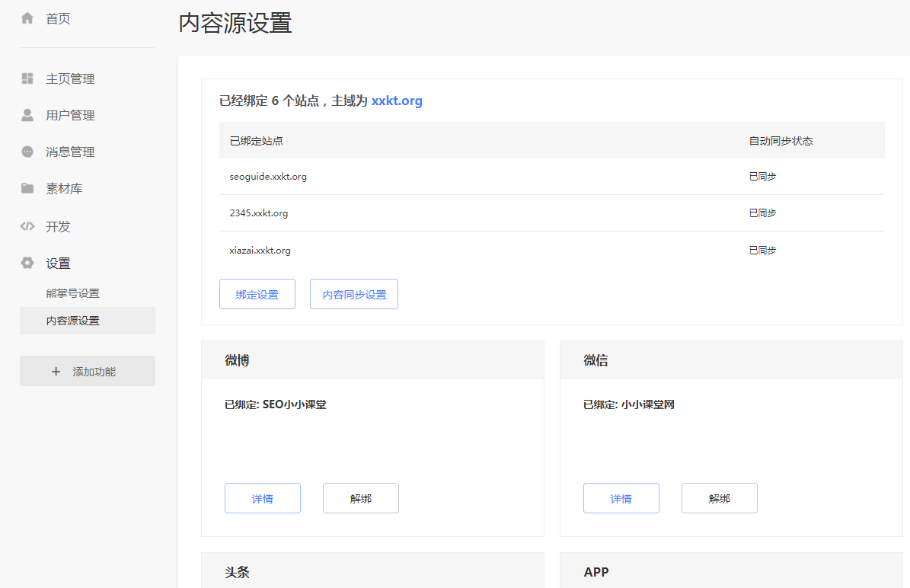This screenshot has height=588, width=910.
Task: Click 已同步 status for 2345.xxkt.org
Action: tap(762, 213)
